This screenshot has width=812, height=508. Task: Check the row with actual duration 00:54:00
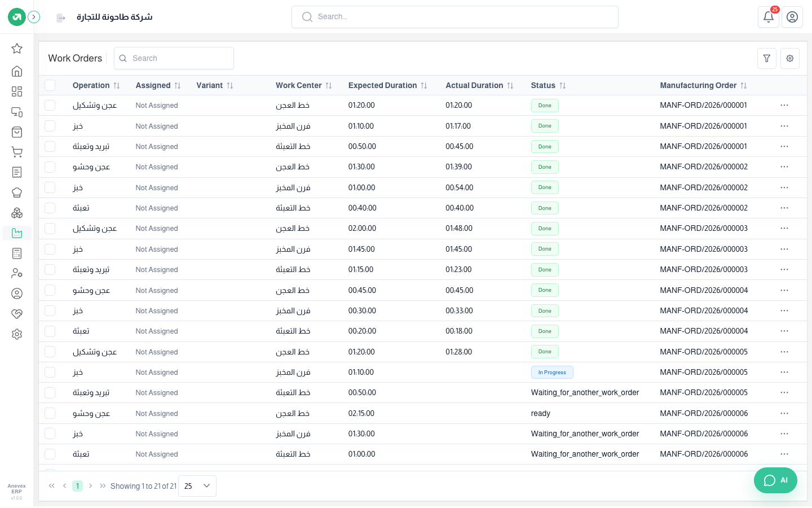pos(50,187)
